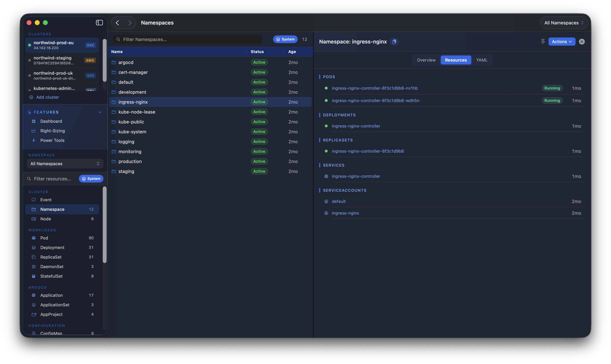Click the ApplicationSet icon

34,305
